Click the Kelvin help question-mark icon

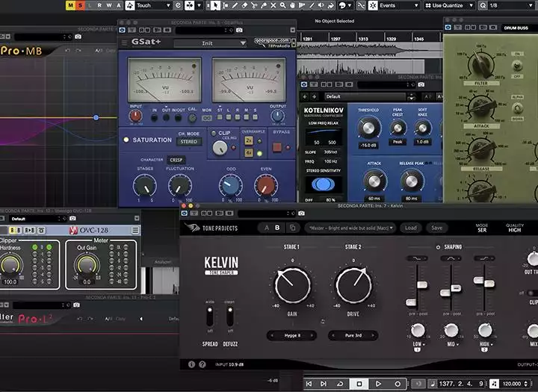(202, 364)
